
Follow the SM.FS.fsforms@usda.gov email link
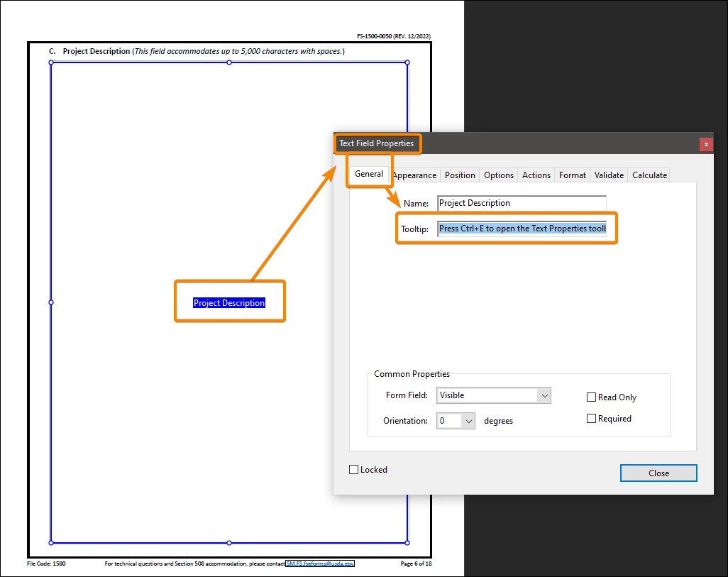320,564
